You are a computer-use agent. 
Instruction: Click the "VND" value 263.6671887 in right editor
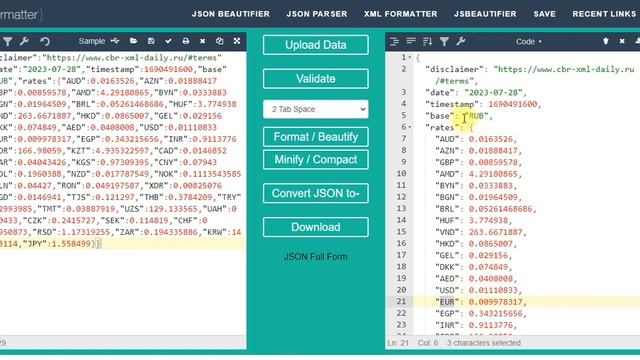(x=495, y=232)
